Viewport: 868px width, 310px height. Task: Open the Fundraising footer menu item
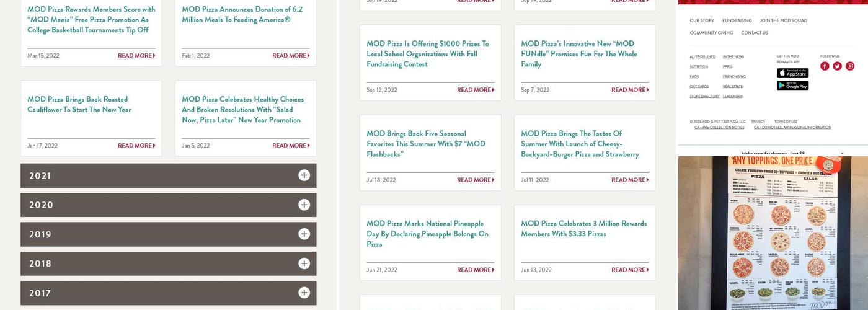(737, 20)
